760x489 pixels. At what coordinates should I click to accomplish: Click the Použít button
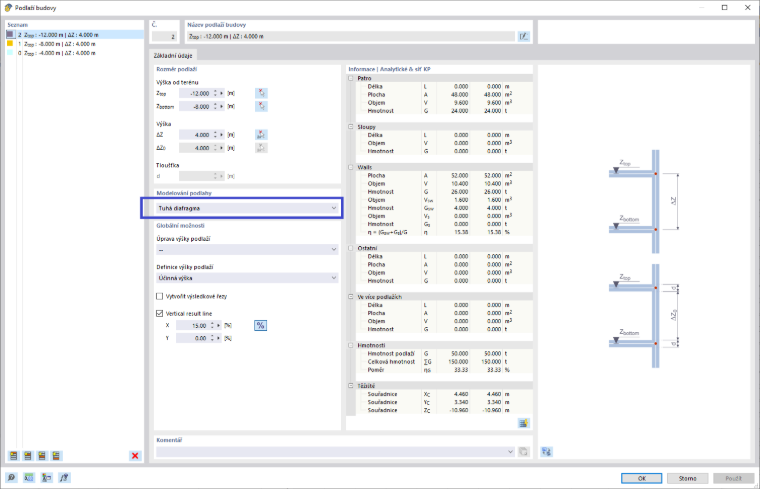[733, 478]
